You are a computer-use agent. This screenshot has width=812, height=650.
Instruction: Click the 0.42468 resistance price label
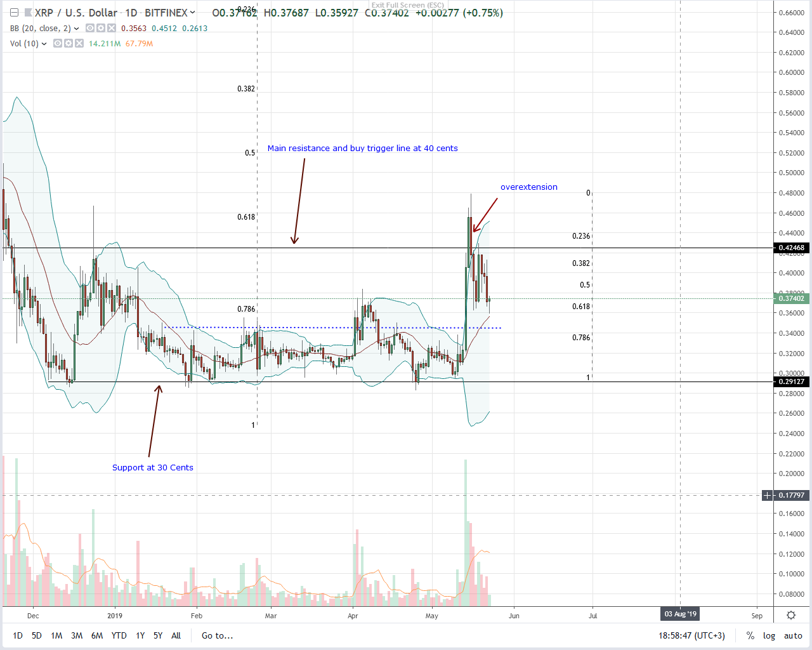[x=791, y=248]
